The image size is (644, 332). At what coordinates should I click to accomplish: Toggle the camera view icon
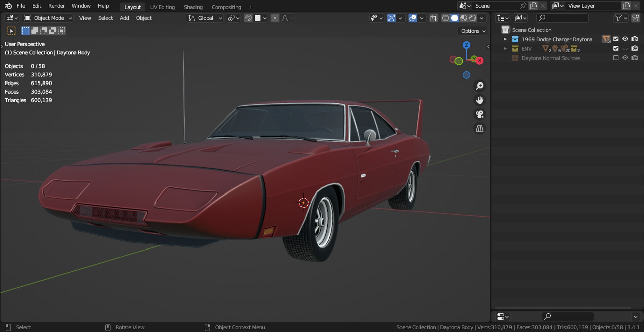coord(480,114)
